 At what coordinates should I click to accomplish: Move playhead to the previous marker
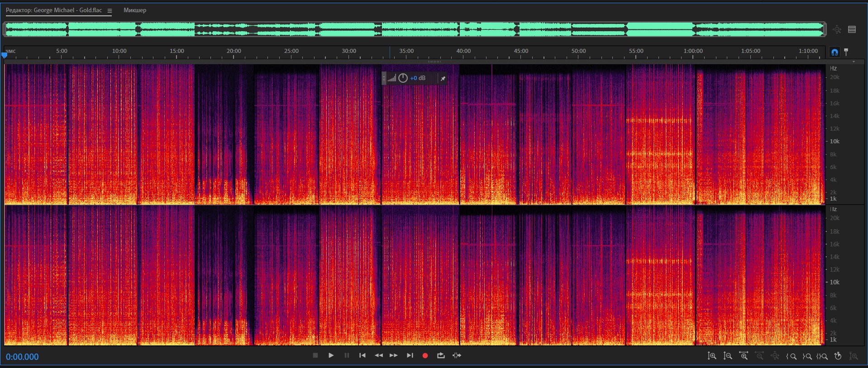362,355
